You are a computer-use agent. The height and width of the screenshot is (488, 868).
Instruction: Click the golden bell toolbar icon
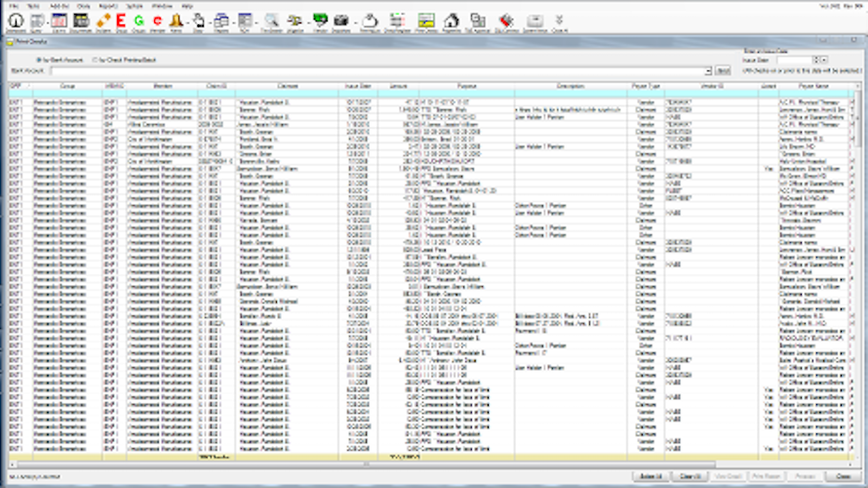(176, 21)
